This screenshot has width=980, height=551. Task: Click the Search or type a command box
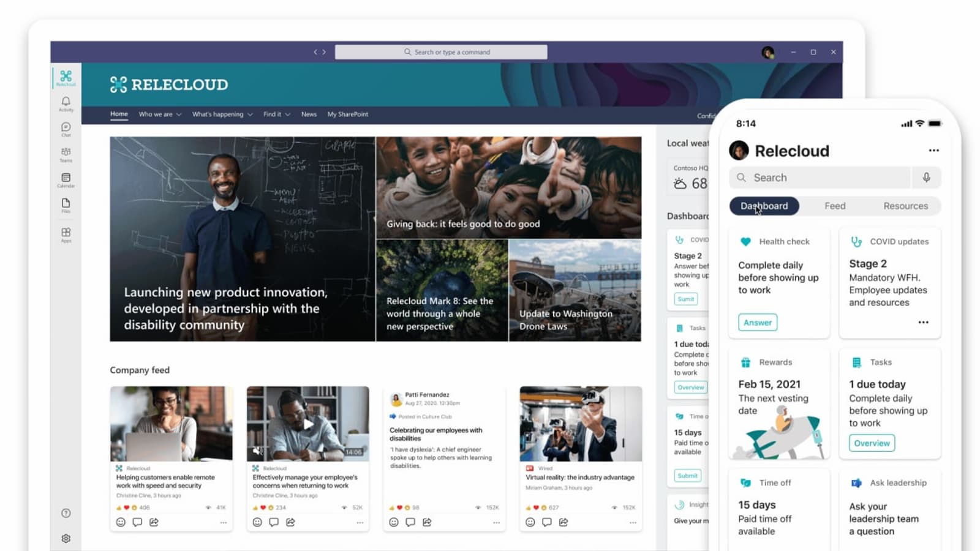coord(441,52)
